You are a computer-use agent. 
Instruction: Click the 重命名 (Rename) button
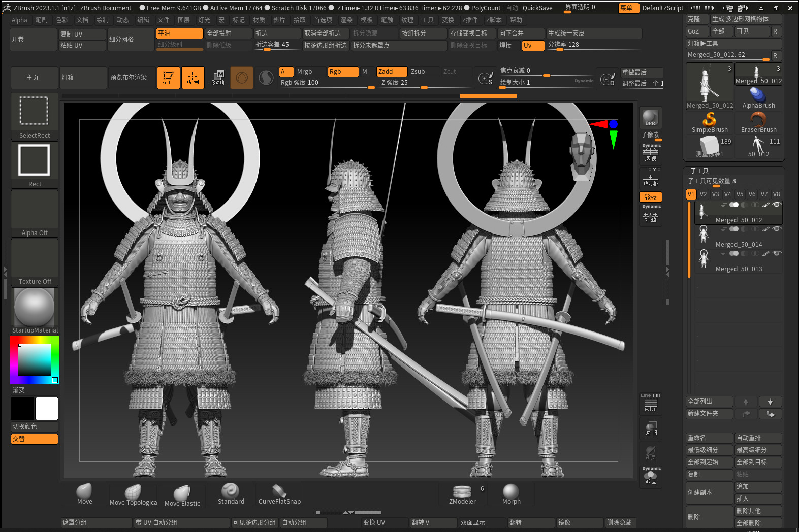coord(710,438)
